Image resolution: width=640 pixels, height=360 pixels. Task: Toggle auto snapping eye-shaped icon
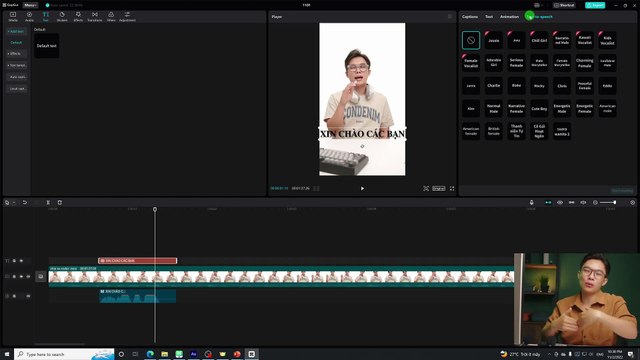pyautogui.click(x=560, y=202)
